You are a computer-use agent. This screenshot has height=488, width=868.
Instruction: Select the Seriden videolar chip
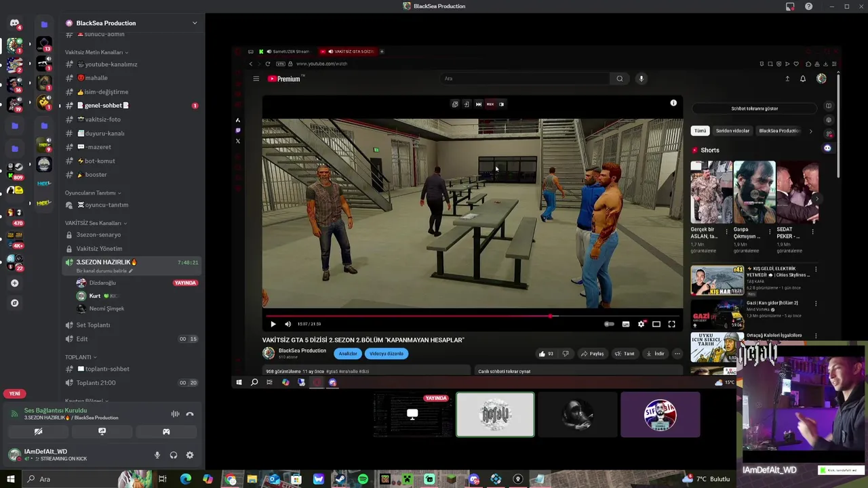click(732, 131)
